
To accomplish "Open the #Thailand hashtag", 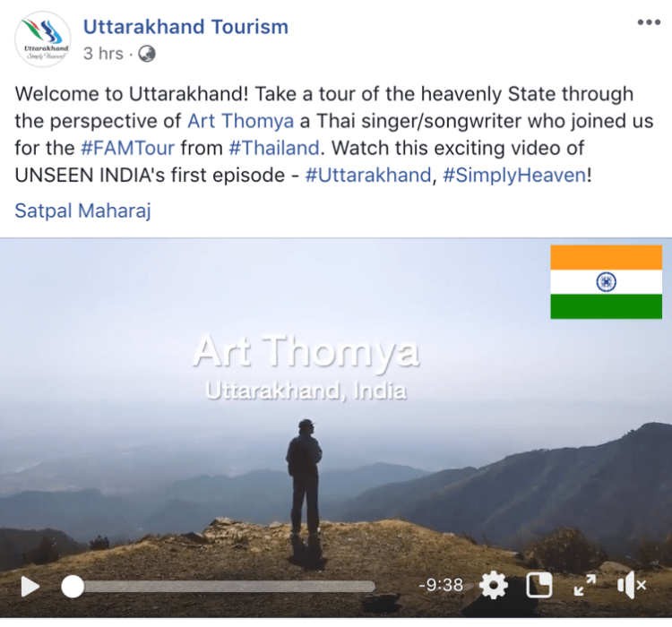I will coord(274,149).
